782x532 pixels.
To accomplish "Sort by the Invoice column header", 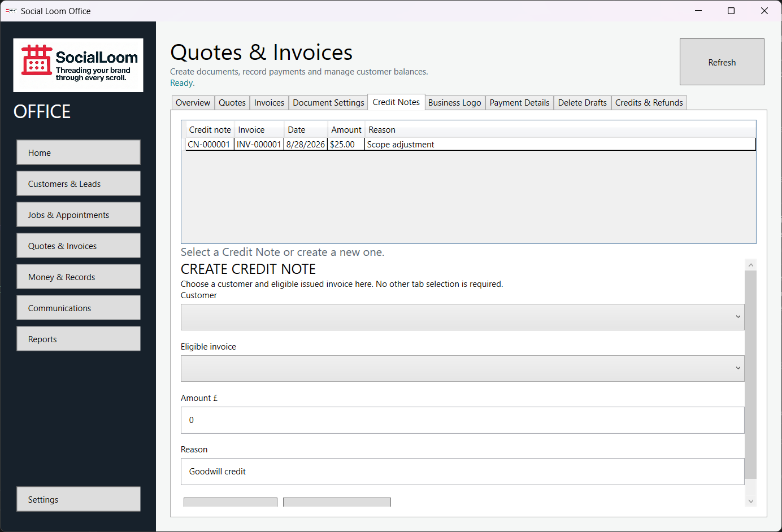I will coord(259,130).
